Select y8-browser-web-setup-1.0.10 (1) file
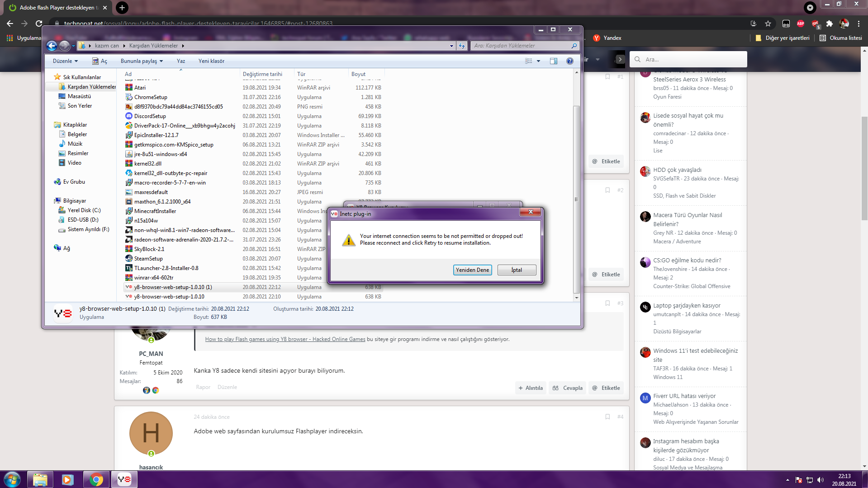Image resolution: width=868 pixels, height=488 pixels. pyautogui.click(x=173, y=287)
